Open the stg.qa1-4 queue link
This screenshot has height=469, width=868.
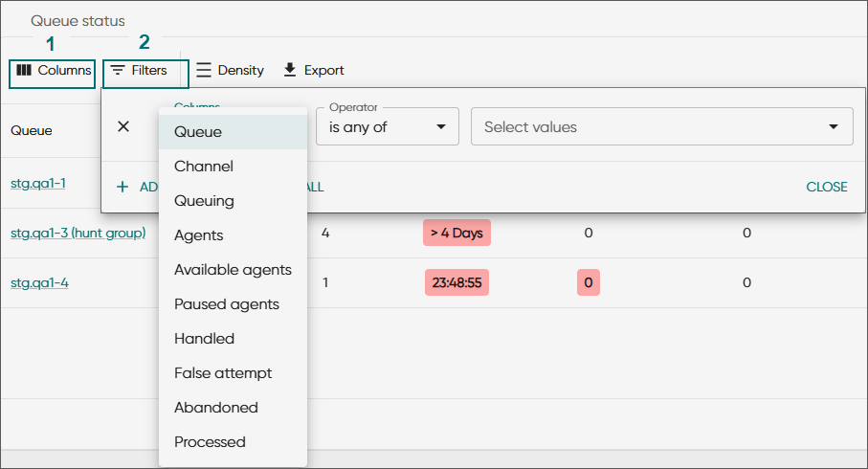[39, 283]
